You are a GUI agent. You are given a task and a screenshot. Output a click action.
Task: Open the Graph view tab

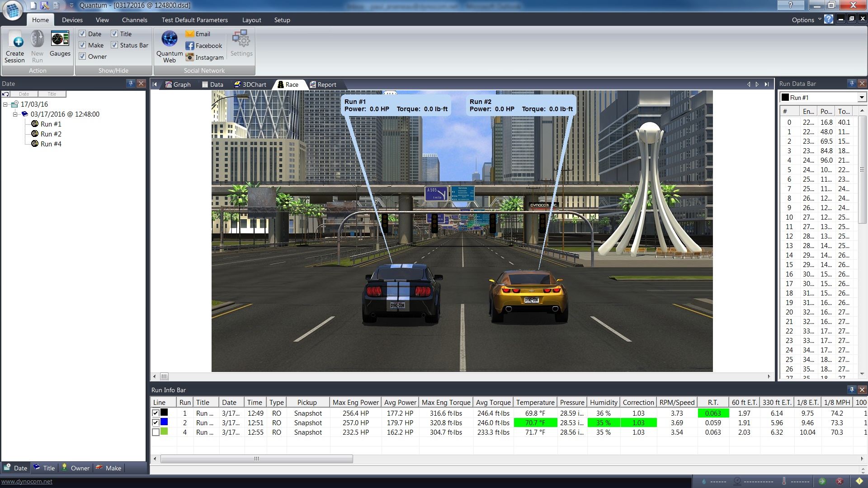178,84
